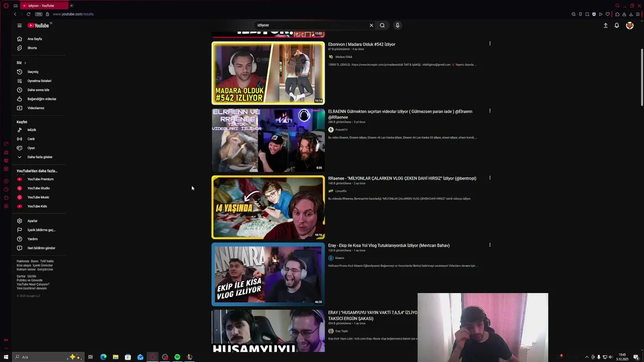Open RRaenee MİLYONLAR ÇALARKEN VLOG title
This screenshot has height=362, width=644.
tap(402, 178)
